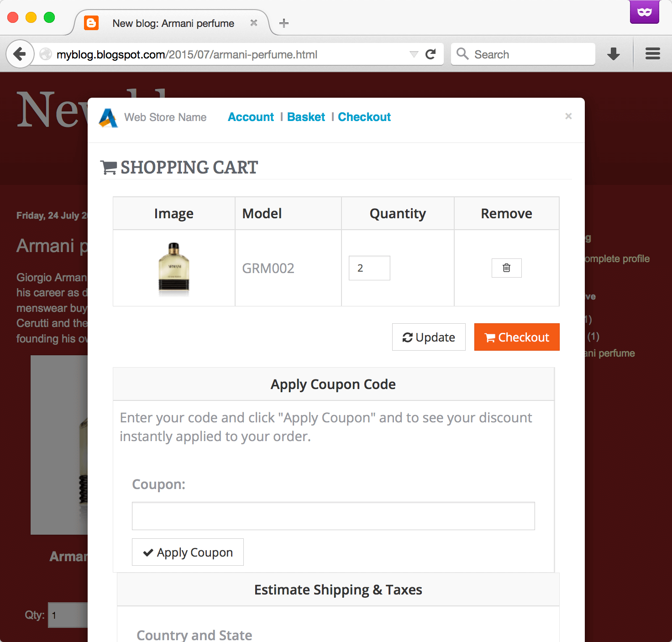Click the shopping cart heading icon
672x642 pixels.
pyautogui.click(x=109, y=168)
